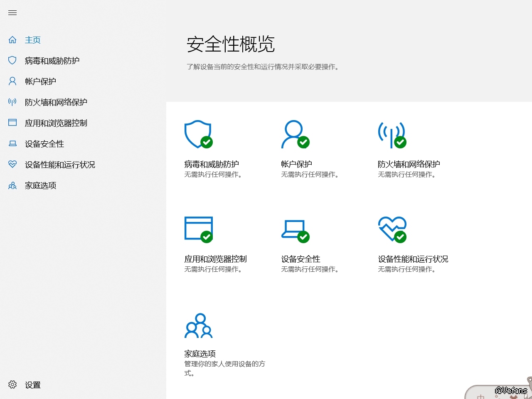
Task: Open the large account protection person icon
Action: tap(296, 134)
